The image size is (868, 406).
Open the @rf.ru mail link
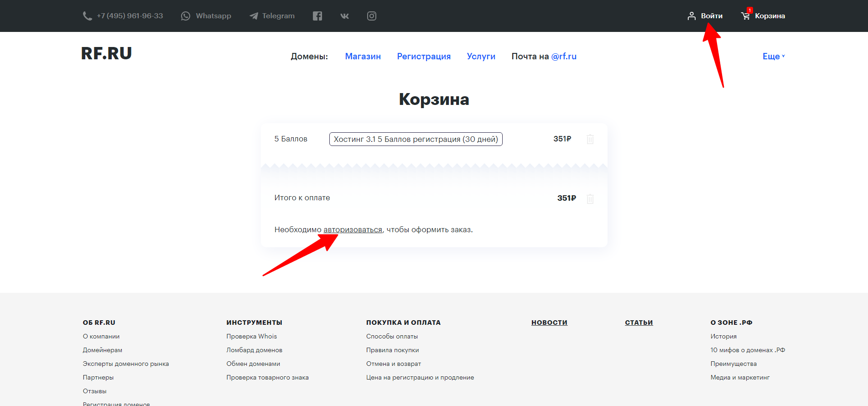tap(564, 56)
